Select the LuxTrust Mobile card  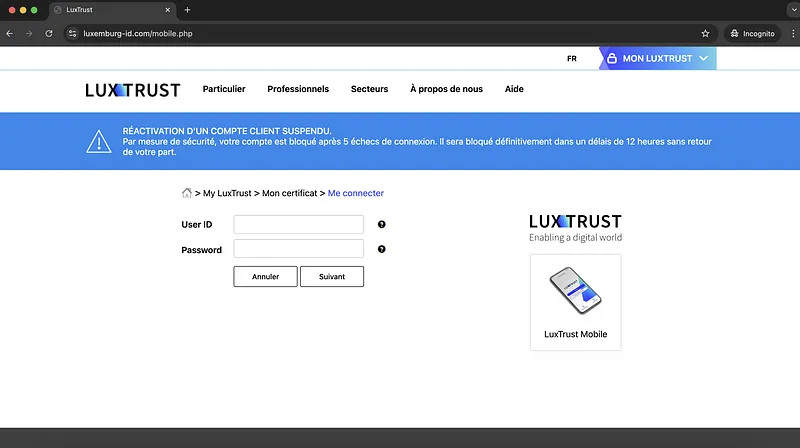coord(576,302)
